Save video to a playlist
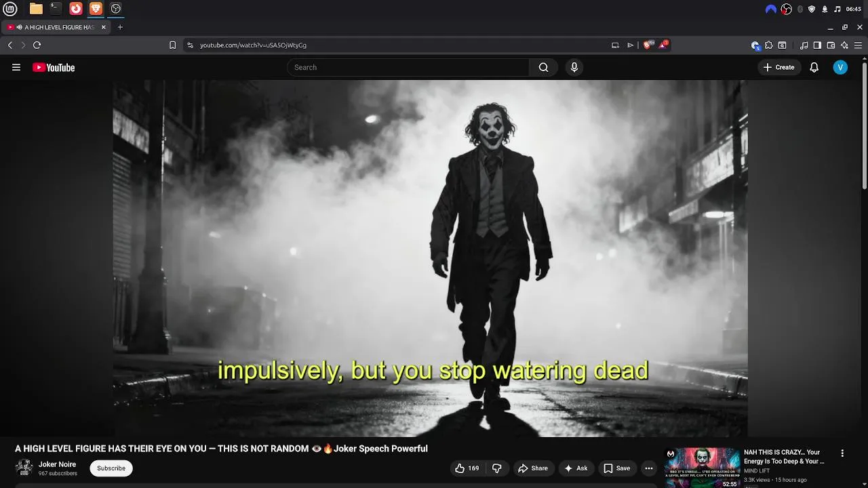The height and width of the screenshot is (488, 868). click(617, 468)
